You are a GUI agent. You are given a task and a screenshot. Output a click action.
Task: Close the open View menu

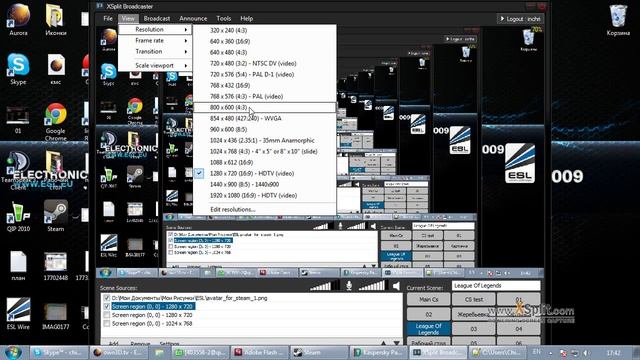(x=128, y=18)
